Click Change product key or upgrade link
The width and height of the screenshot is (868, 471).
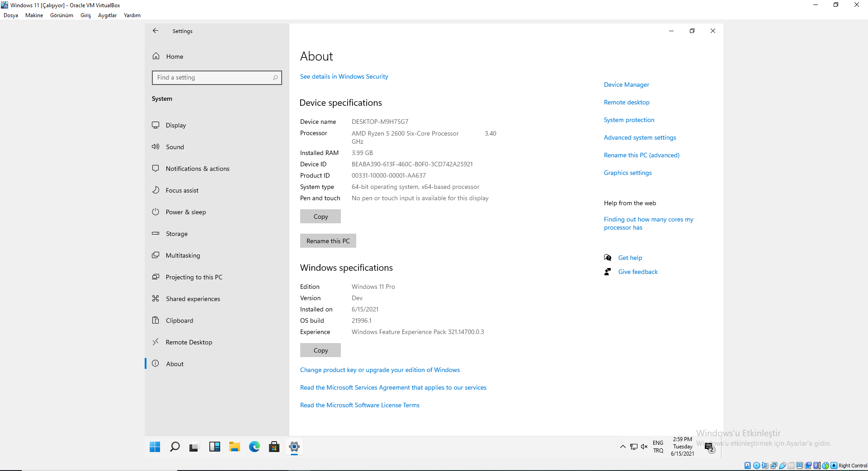point(380,370)
